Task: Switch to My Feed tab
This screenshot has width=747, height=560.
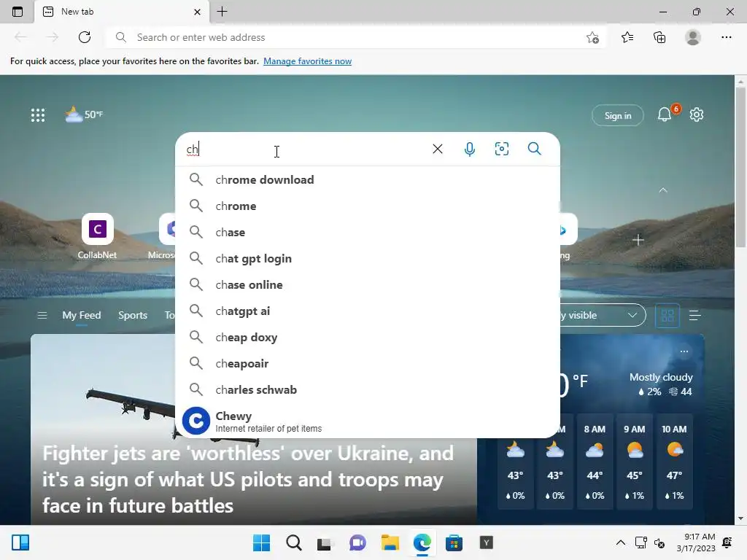Action: pyautogui.click(x=82, y=315)
